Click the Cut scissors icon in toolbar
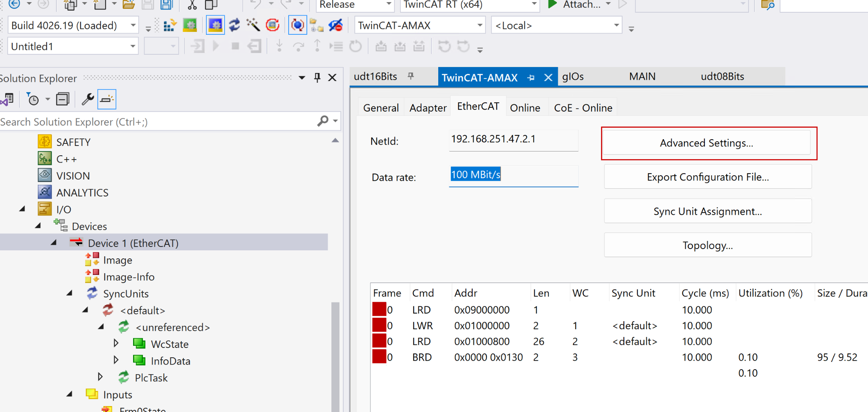 [x=192, y=5]
